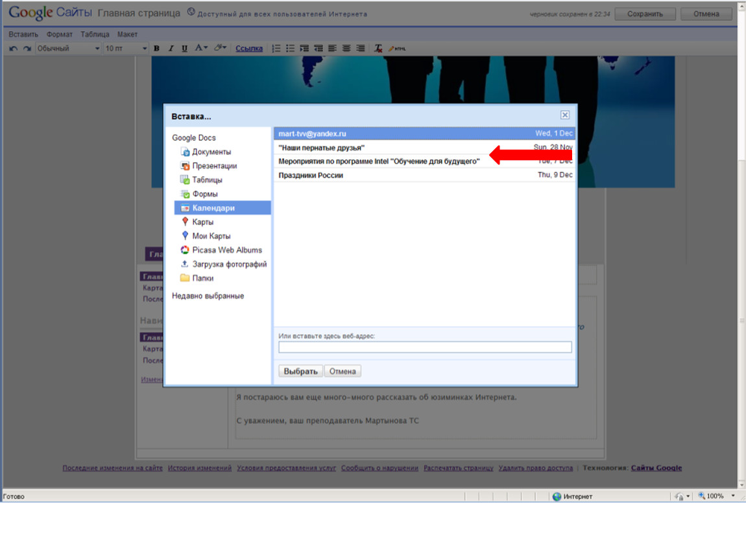Click the Ссылка link button
Screen dimensions: 746x560
(x=249, y=49)
